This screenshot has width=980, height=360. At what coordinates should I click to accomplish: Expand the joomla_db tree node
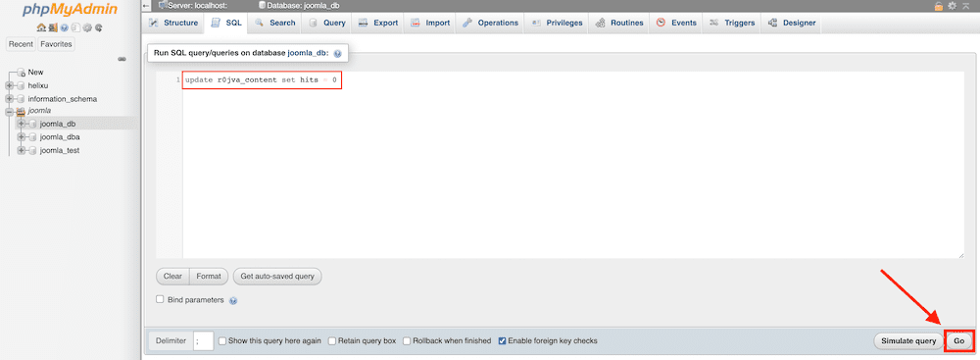[22, 124]
